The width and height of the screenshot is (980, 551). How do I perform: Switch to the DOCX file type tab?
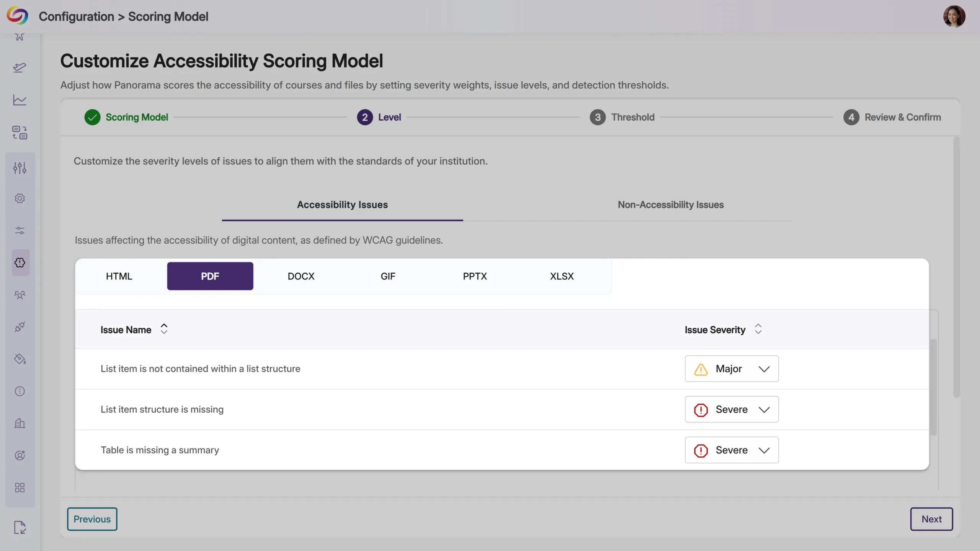301,276
